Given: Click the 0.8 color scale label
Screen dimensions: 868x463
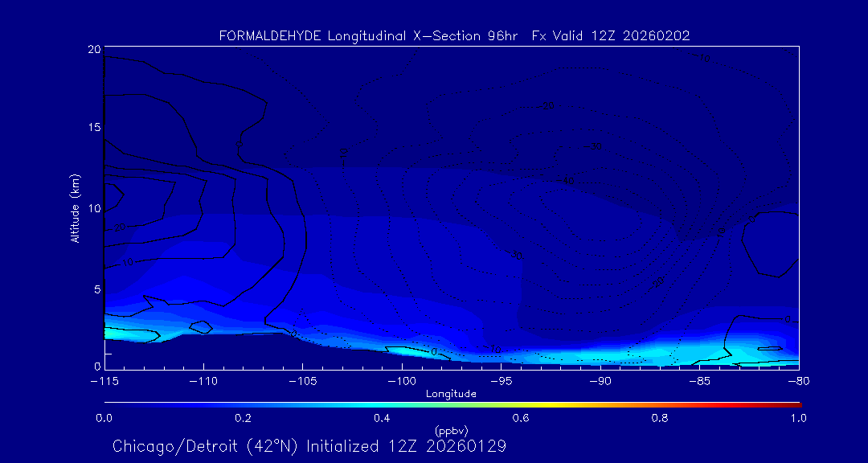Looking at the screenshot, I should pos(660,418).
